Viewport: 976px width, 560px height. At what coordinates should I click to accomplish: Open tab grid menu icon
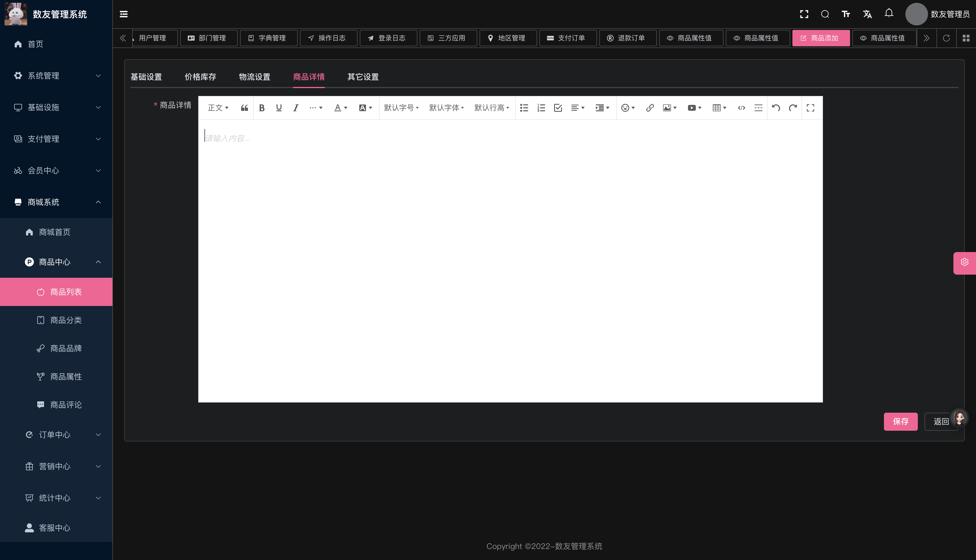[966, 38]
